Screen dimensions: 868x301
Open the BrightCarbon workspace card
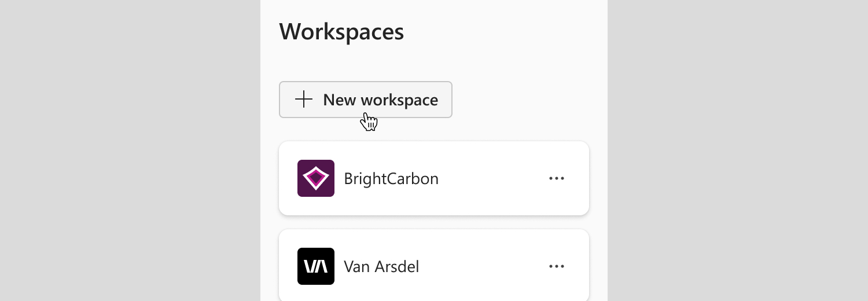[434, 178]
